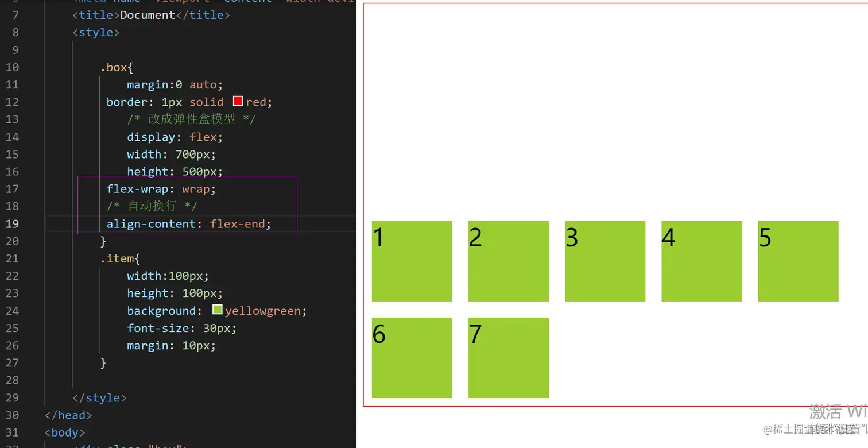The width and height of the screenshot is (868, 448).
Task: Click green box numbered 4
Action: pyautogui.click(x=702, y=261)
